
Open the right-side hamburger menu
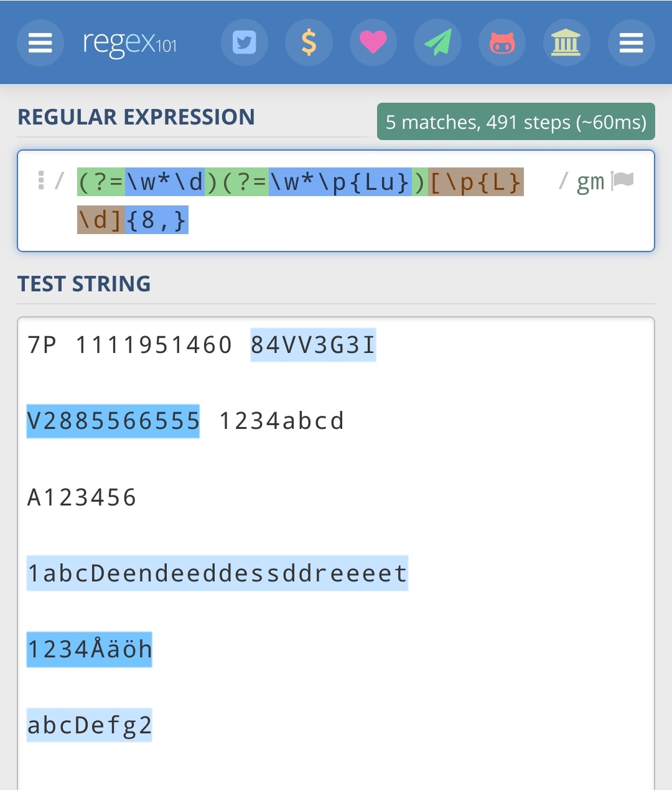(631, 42)
